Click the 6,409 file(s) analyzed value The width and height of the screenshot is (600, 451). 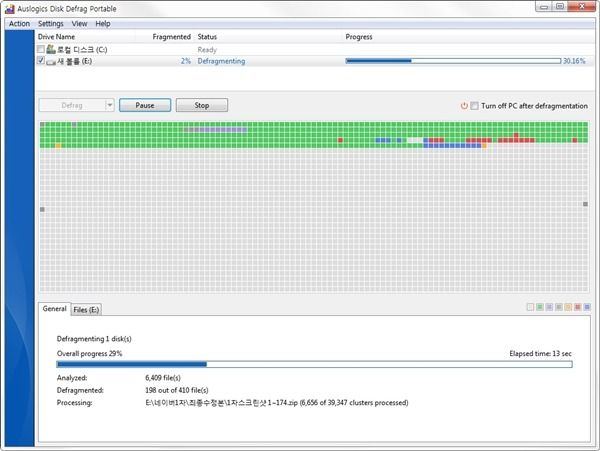[x=163, y=378]
